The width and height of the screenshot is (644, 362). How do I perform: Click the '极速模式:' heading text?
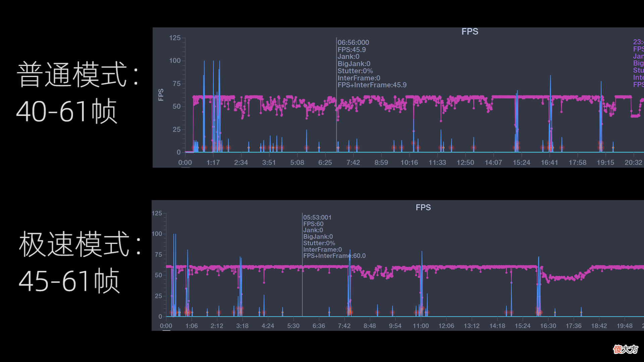[x=80, y=244]
